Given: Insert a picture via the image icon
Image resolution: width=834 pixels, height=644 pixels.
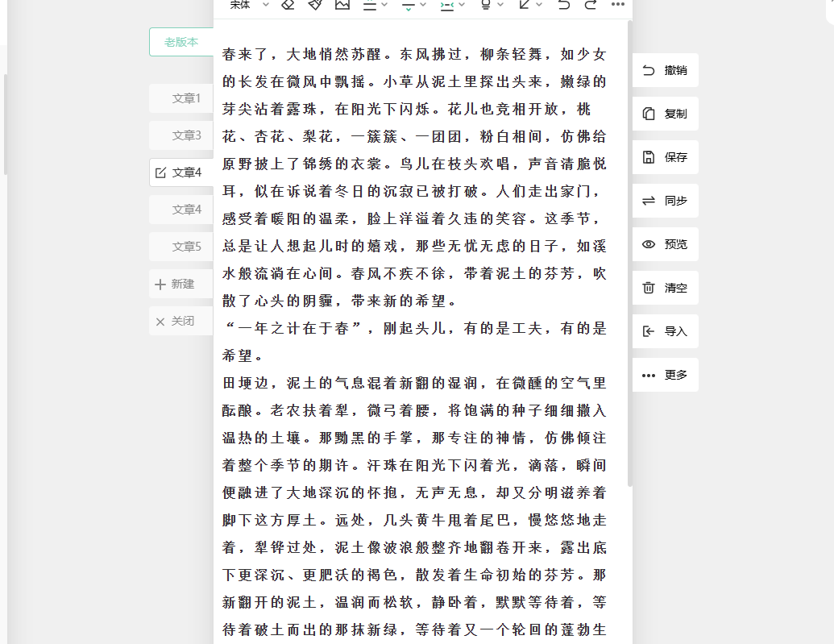Looking at the screenshot, I should (342, 5).
